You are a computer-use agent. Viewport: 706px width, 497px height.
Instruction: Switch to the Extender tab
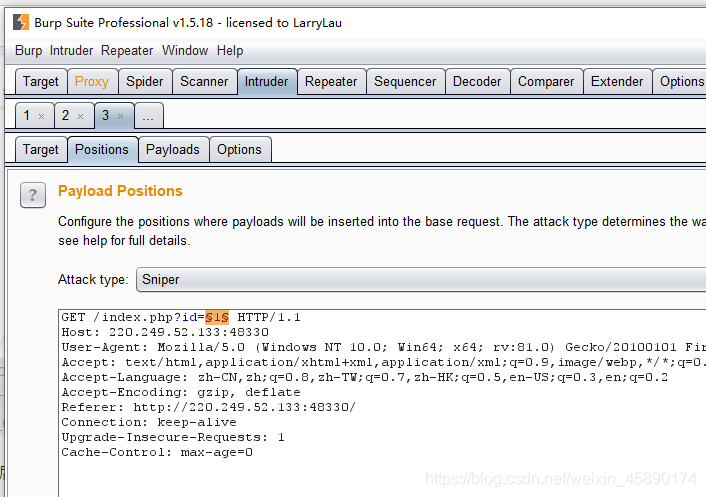pyautogui.click(x=617, y=81)
